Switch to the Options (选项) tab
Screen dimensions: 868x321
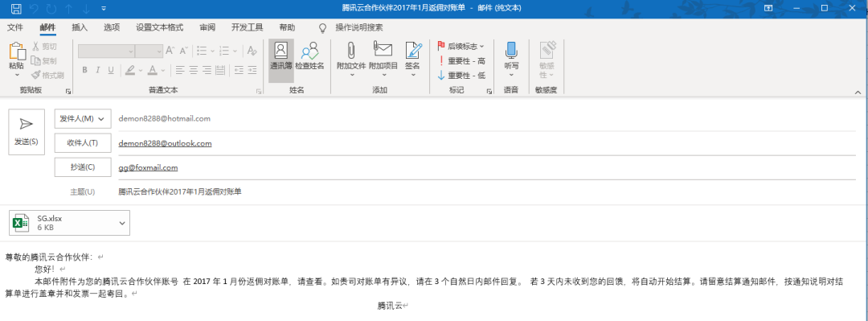point(111,27)
